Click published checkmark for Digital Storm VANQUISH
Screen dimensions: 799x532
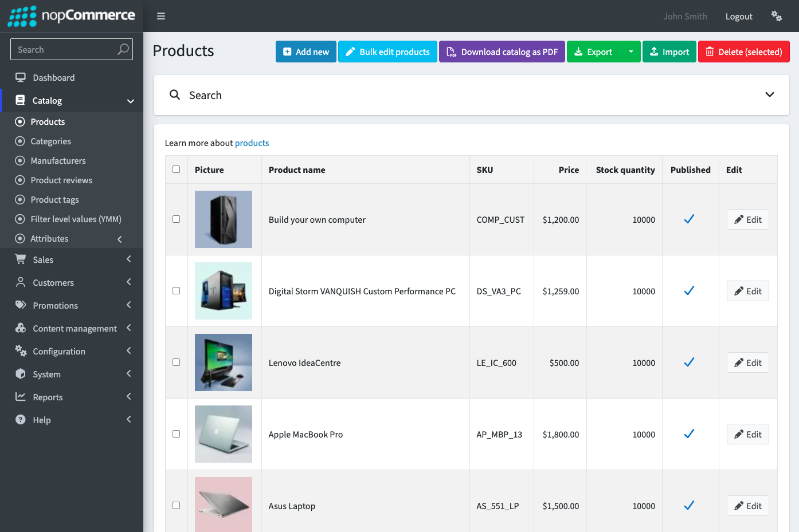[x=690, y=291]
